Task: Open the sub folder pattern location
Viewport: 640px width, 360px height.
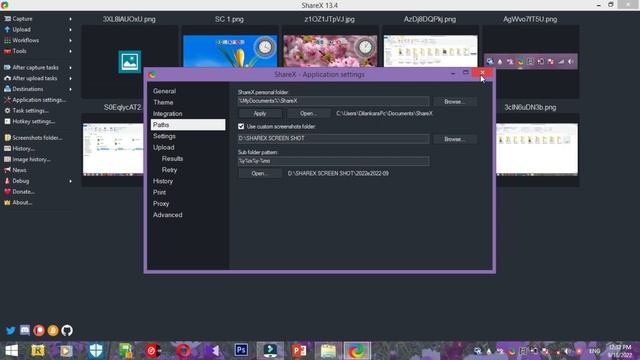Action: click(260, 173)
